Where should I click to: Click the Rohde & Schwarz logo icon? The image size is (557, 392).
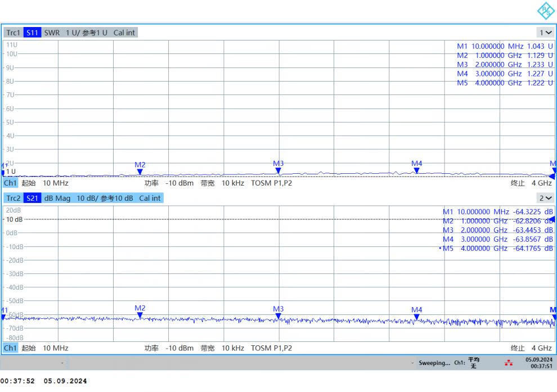point(546,11)
